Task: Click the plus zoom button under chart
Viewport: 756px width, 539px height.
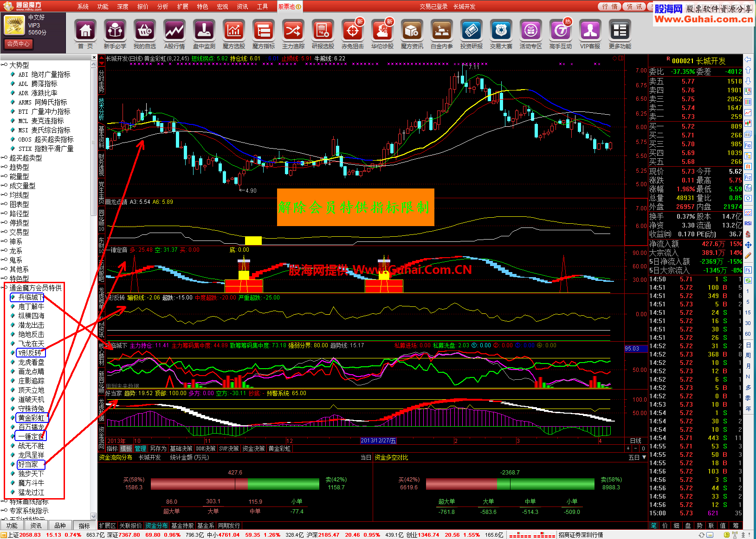Action: click(628, 448)
